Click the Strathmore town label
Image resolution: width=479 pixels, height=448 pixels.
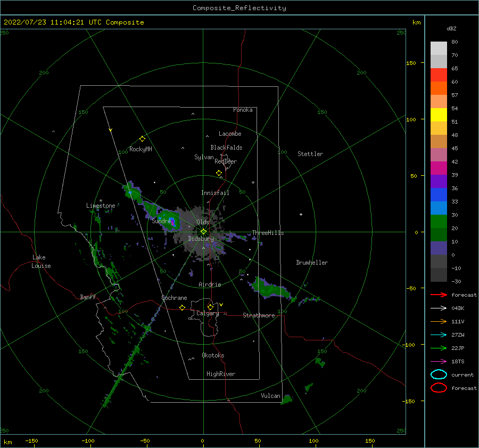[259, 315]
